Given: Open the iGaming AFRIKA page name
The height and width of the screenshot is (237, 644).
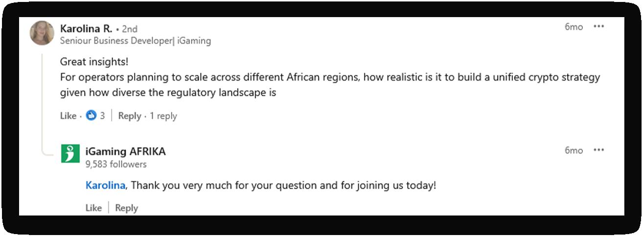Looking at the screenshot, I should [x=125, y=151].
